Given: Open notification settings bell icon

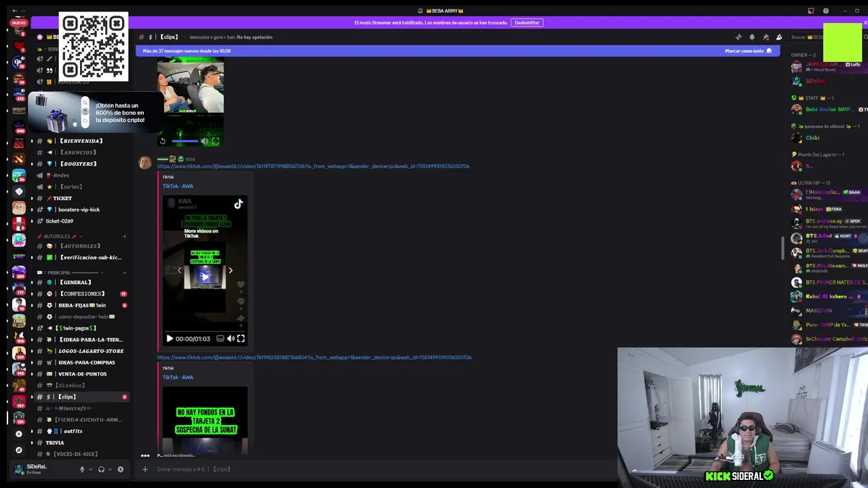Looking at the screenshot, I should pyautogui.click(x=752, y=37).
